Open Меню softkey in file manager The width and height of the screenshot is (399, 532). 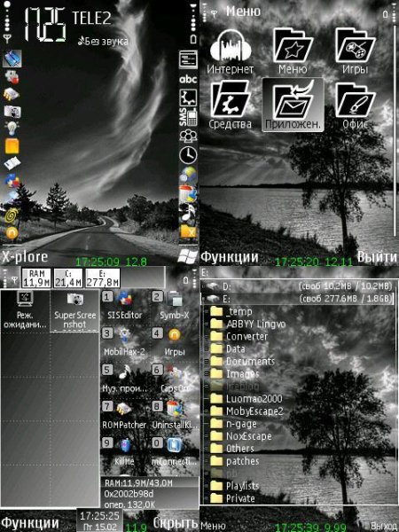[213, 526]
